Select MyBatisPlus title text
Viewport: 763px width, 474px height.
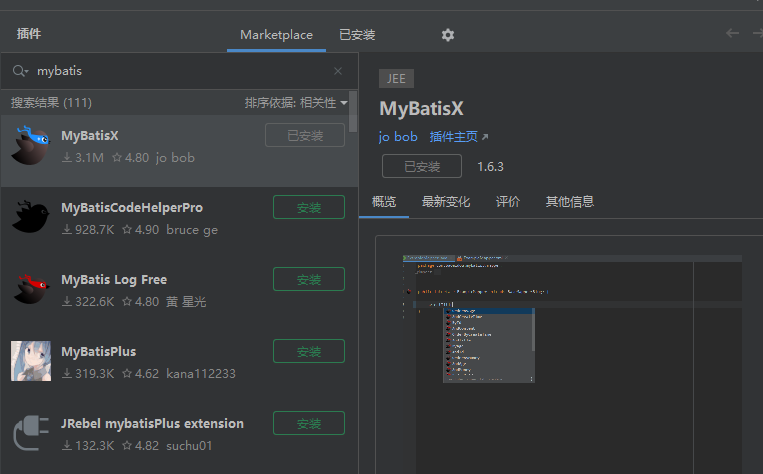(99, 351)
